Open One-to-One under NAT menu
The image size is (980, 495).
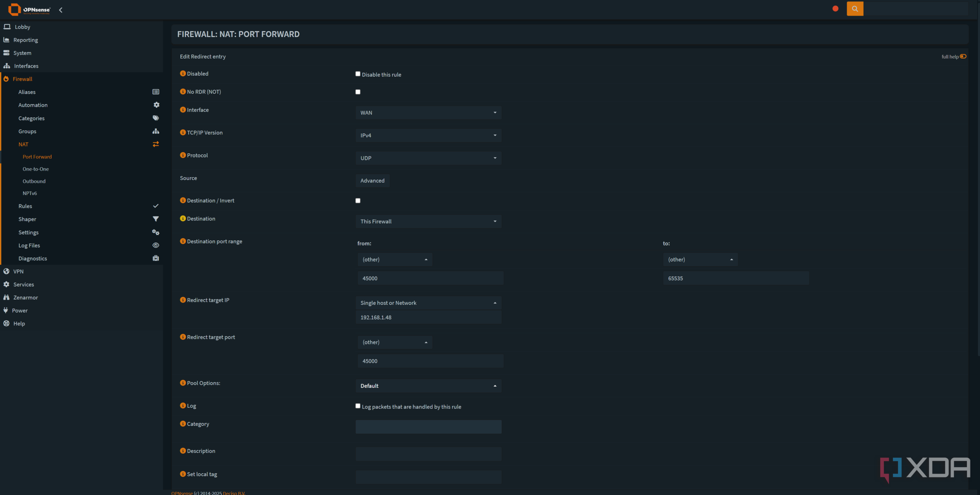pyautogui.click(x=36, y=169)
